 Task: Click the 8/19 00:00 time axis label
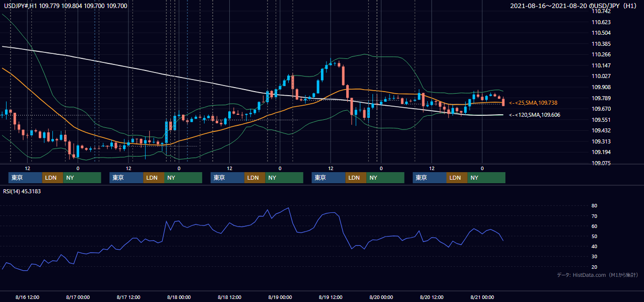[x=280, y=297]
